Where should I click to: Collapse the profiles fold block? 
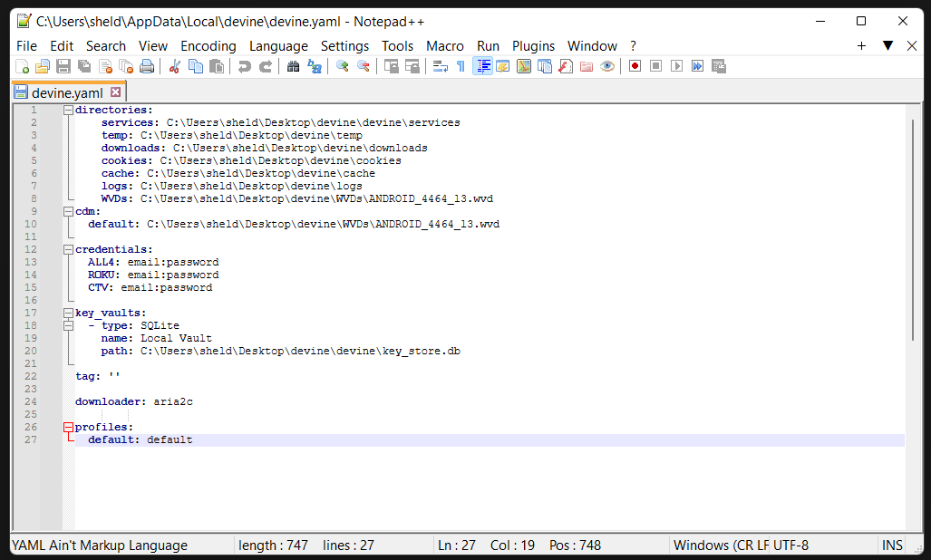(x=68, y=427)
